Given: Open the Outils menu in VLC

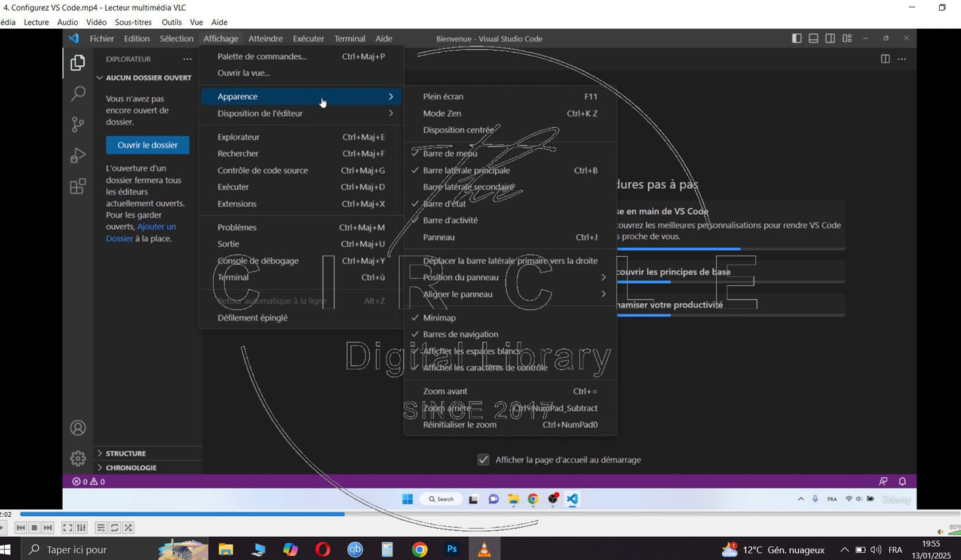Looking at the screenshot, I should pos(171,22).
